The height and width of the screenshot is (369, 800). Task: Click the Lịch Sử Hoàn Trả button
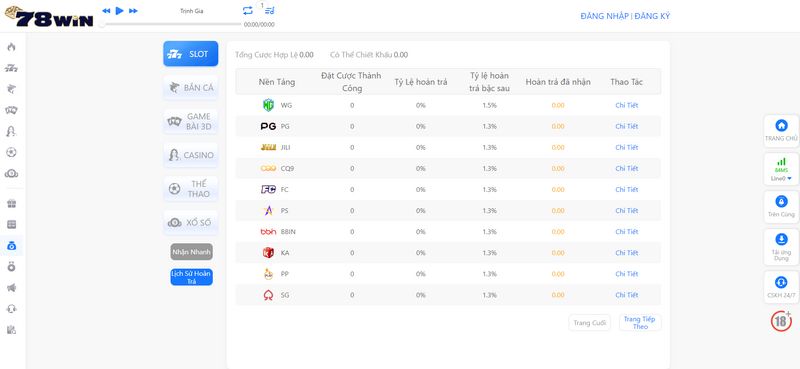(x=191, y=277)
